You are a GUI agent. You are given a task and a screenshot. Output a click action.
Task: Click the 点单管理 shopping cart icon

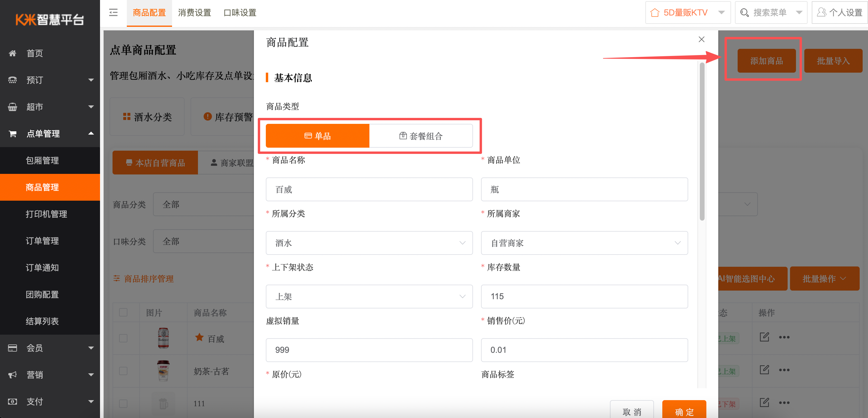pos(13,134)
